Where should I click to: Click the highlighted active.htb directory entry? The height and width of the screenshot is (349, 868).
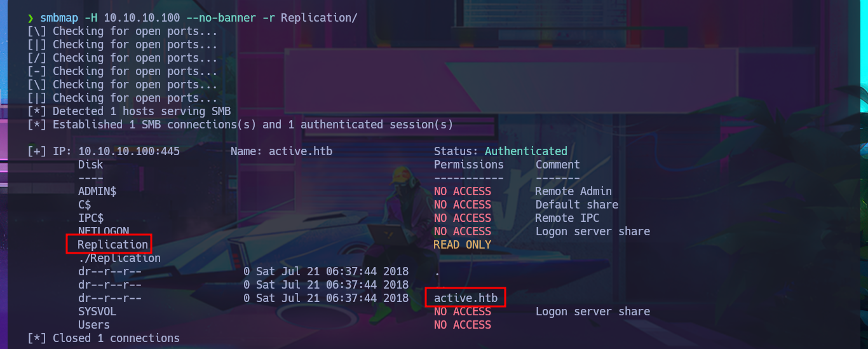pyautogui.click(x=466, y=298)
